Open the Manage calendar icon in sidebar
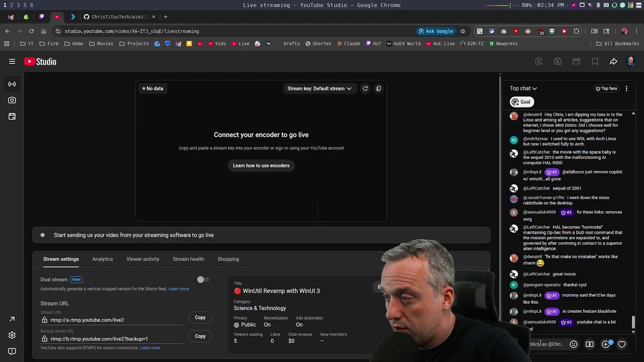This screenshot has height=362, width=644. point(12,116)
